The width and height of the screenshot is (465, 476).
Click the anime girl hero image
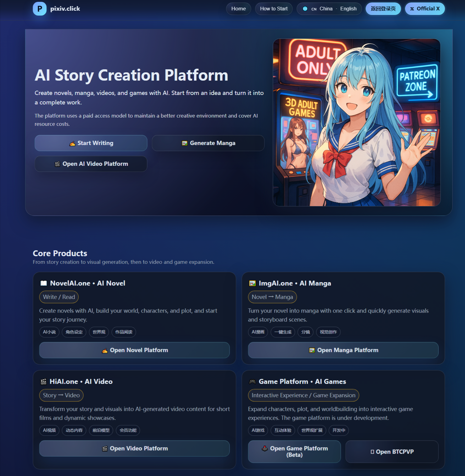[x=357, y=122]
